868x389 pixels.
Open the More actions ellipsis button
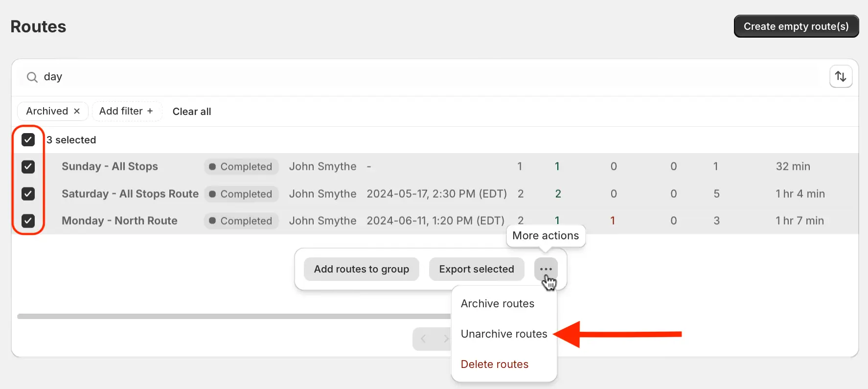[x=546, y=269]
